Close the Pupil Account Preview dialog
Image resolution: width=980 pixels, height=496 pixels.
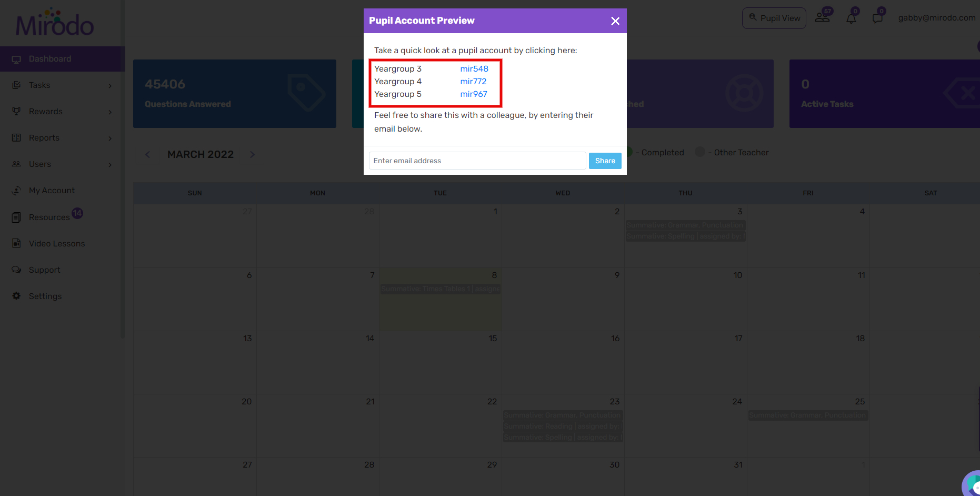(x=615, y=21)
